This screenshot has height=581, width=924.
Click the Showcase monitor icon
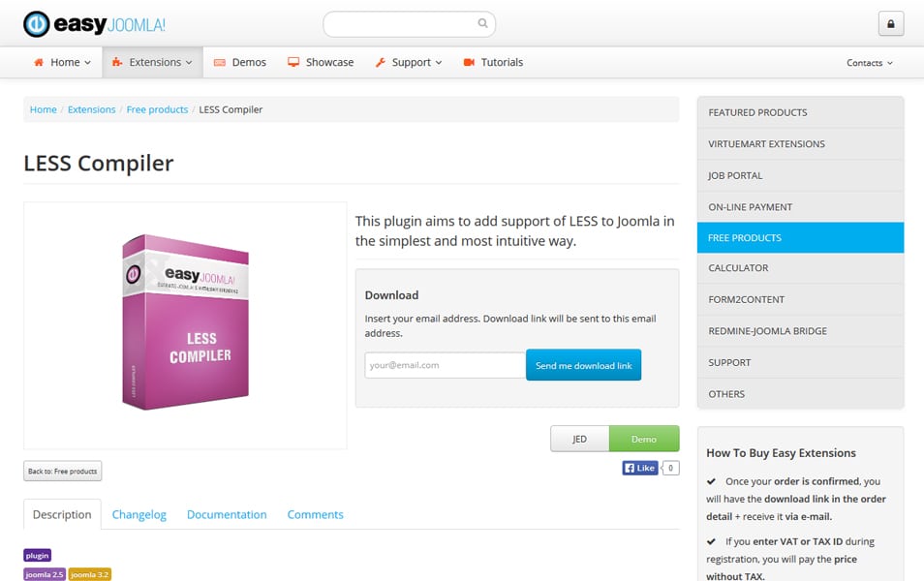coord(293,62)
